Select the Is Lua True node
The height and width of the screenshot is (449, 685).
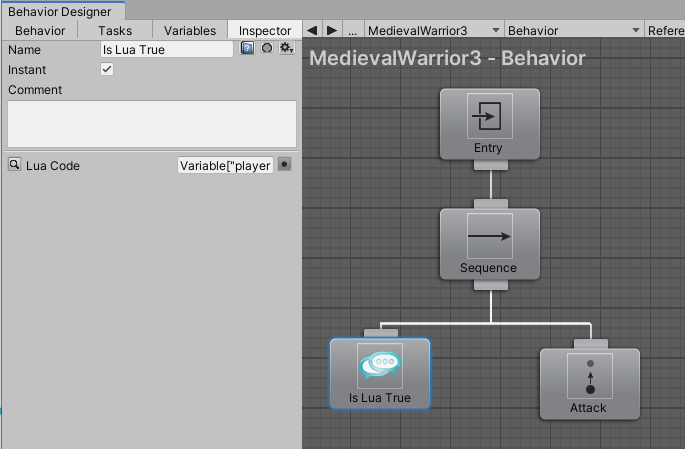pos(380,374)
